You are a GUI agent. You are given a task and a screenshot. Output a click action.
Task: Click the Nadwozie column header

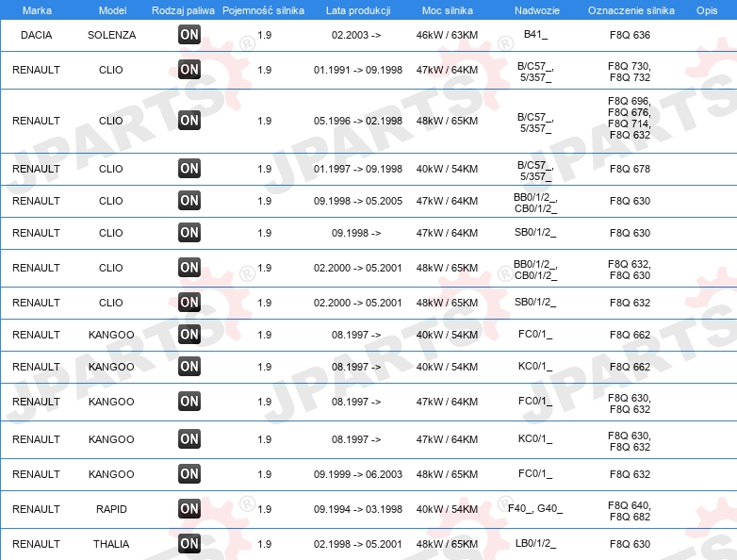point(537,10)
